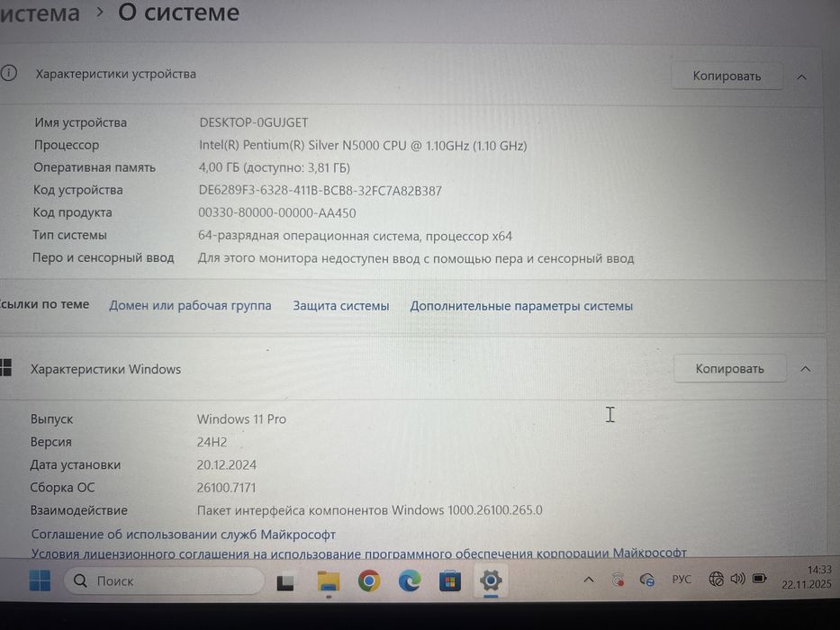Select RAM value 4,00 ГБ
The width and height of the screenshot is (840, 630).
tap(219, 167)
